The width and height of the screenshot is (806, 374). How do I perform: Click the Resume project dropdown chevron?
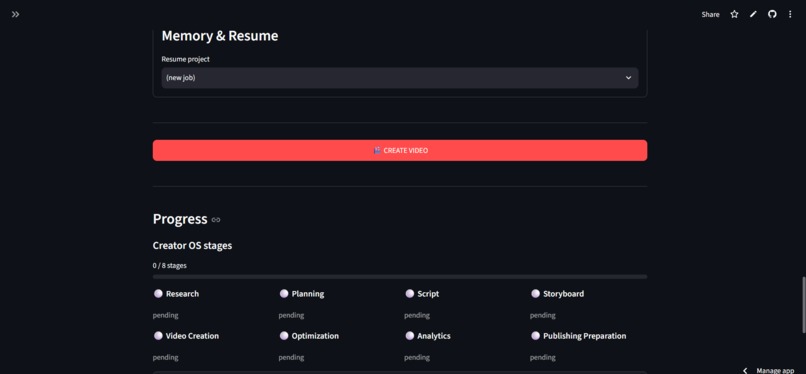628,78
